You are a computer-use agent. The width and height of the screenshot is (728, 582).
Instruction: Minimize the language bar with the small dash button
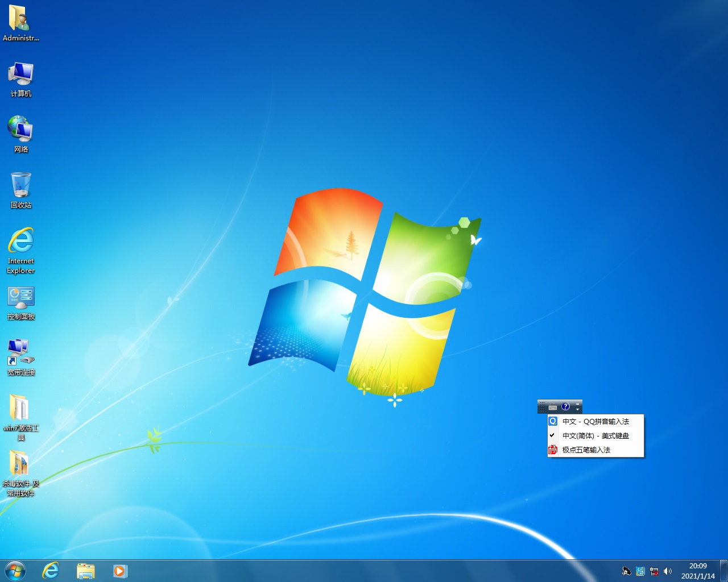pos(578,404)
